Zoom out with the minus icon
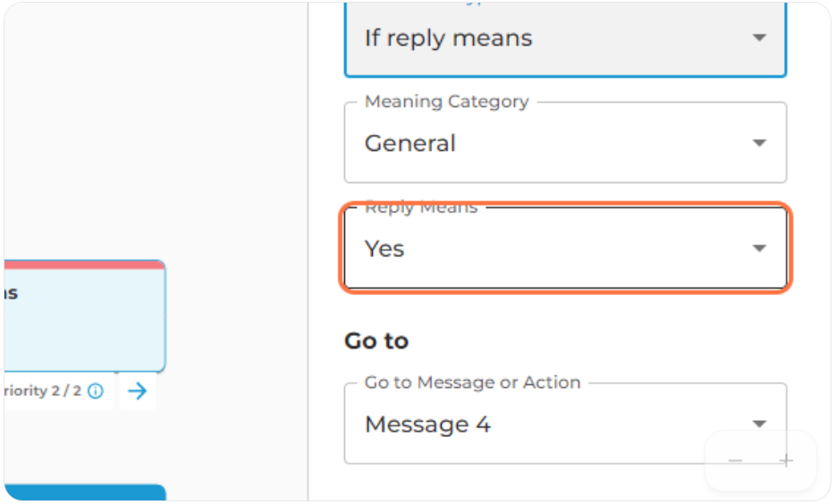This screenshot has height=504, width=835. point(736,460)
